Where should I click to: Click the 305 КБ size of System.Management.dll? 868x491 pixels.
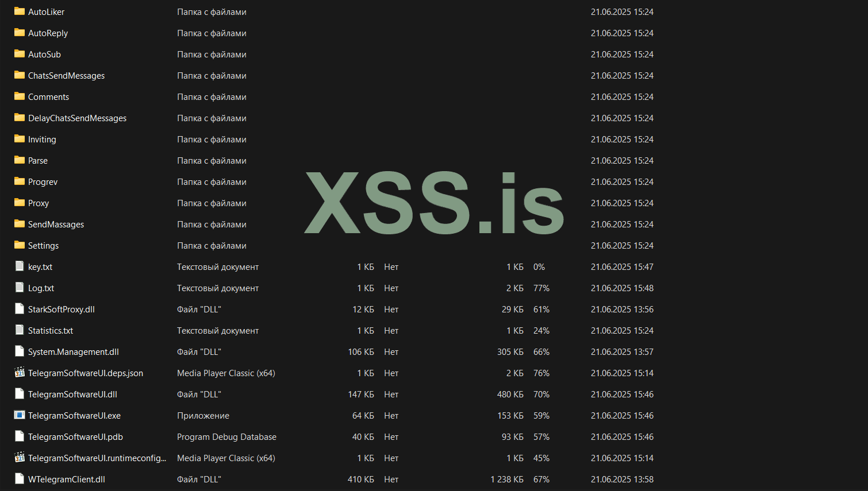[510, 352]
